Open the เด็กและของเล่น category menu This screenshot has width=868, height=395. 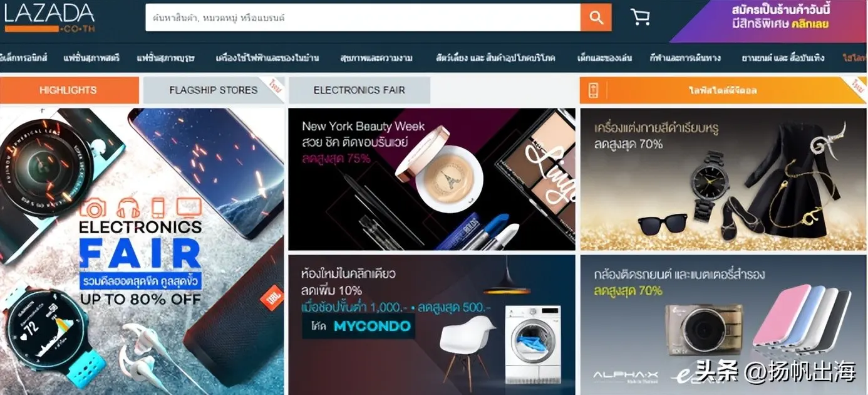click(x=604, y=58)
